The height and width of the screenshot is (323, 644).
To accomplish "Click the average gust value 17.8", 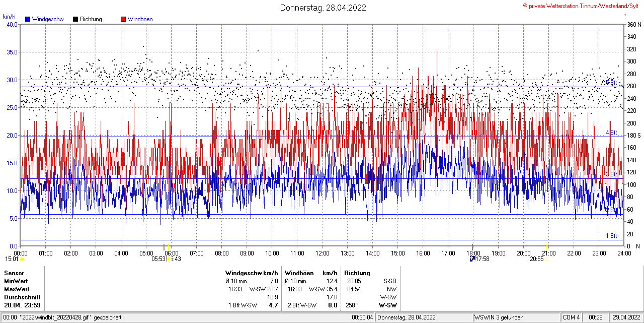I will pos(332,297).
